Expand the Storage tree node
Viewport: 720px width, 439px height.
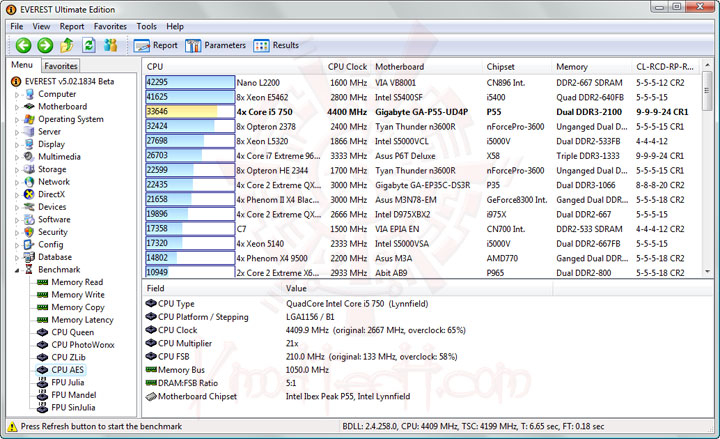17,170
